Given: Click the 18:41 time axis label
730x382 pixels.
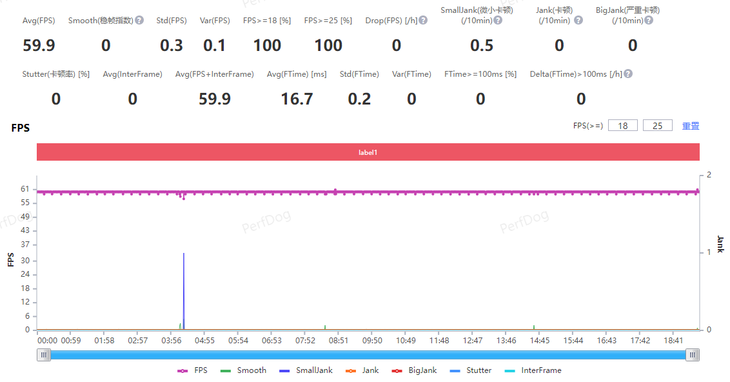Looking at the screenshot, I should pyautogui.click(x=673, y=341).
